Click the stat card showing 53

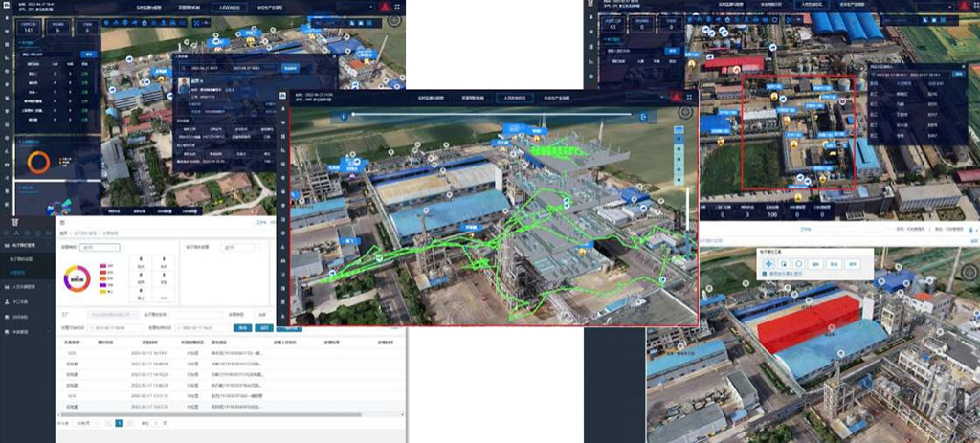pos(613,24)
